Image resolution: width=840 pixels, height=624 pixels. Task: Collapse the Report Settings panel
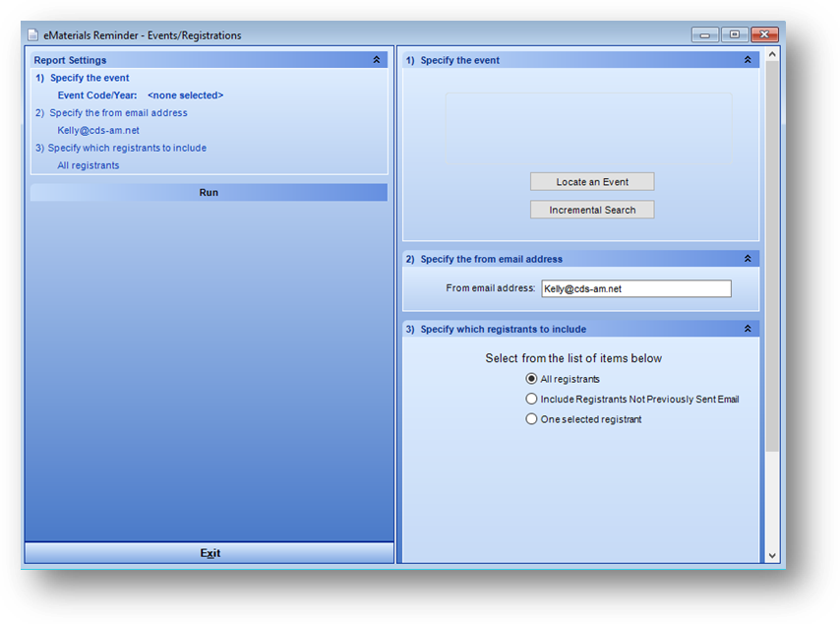pos(377,60)
